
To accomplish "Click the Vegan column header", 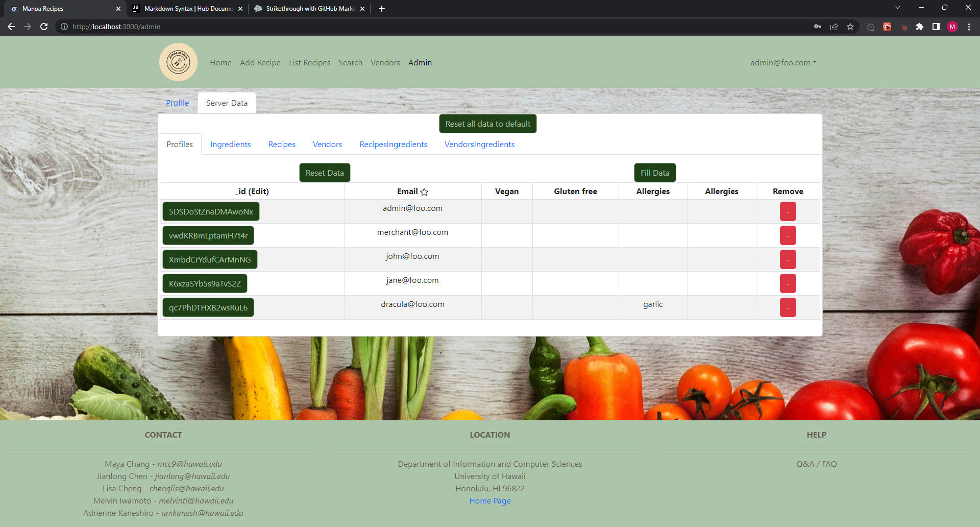I will (507, 191).
